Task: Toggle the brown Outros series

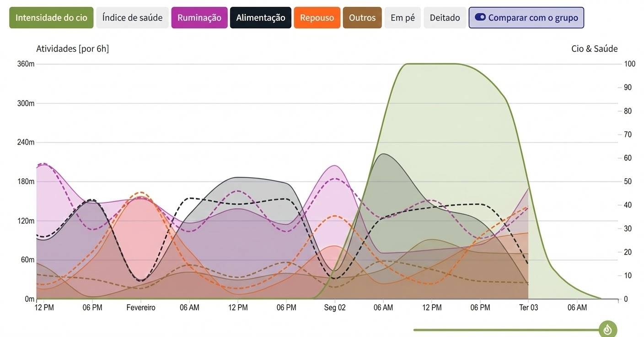Action: pos(362,18)
